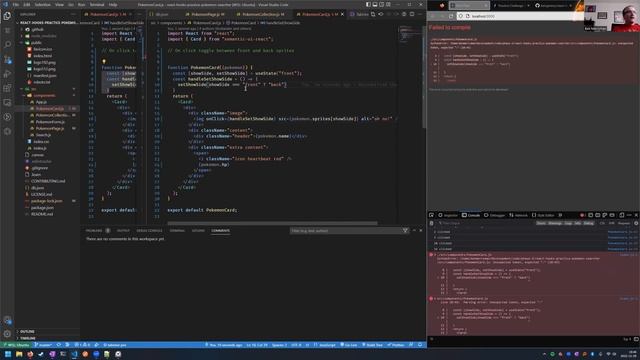The height and width of the screenshot is (360, 640).
Task: Open the Selection menu
Action: coord(42,4)
